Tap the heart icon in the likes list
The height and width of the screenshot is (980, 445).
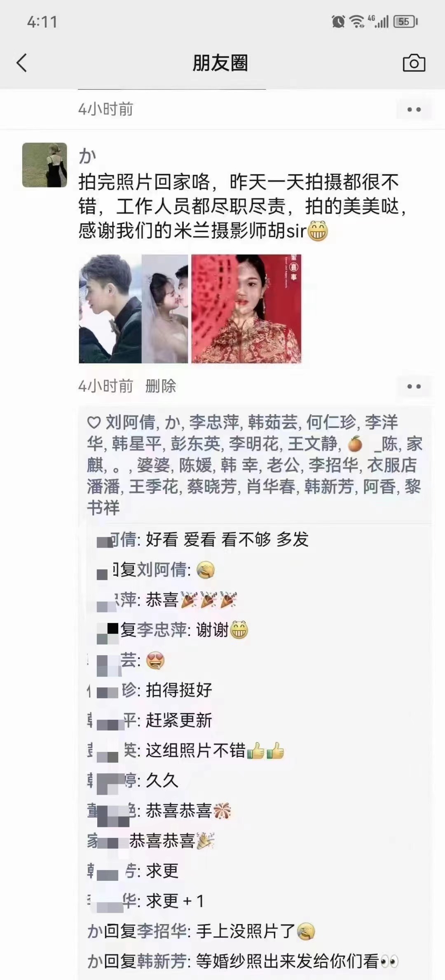(x=94, y=422)
